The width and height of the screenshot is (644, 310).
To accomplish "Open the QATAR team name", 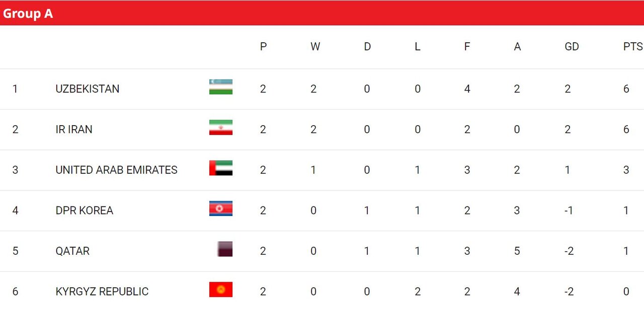I will point(72,251).
